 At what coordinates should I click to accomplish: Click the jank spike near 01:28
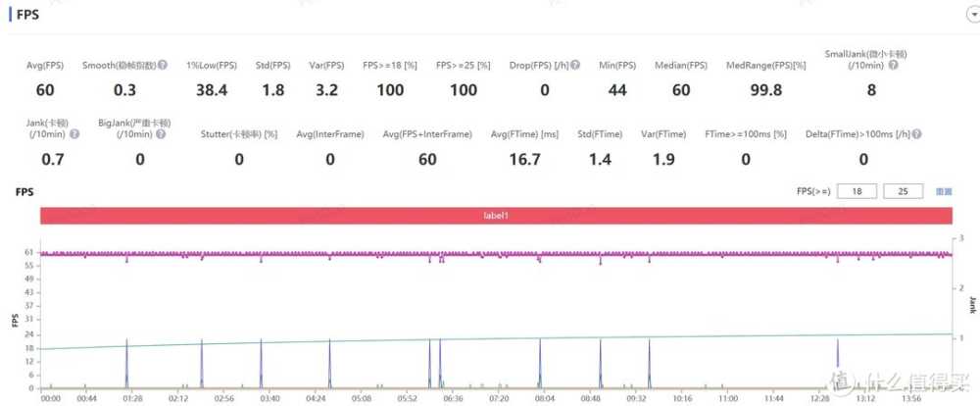pyautogui.click(x=126, y=361)
